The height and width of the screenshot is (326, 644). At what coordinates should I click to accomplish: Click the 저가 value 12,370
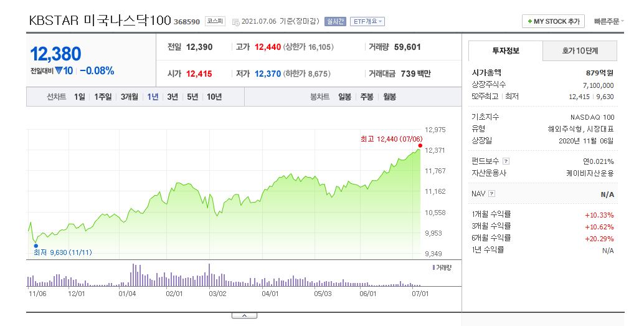coord(268,74)
